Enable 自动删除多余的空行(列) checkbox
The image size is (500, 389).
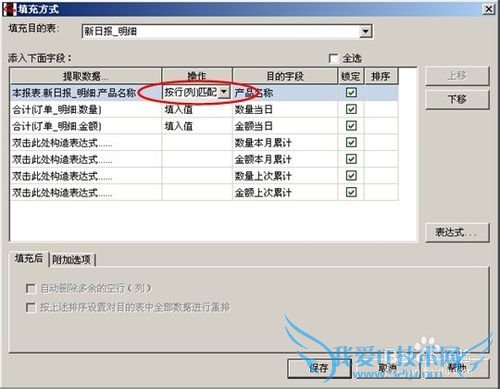point(31,288)
